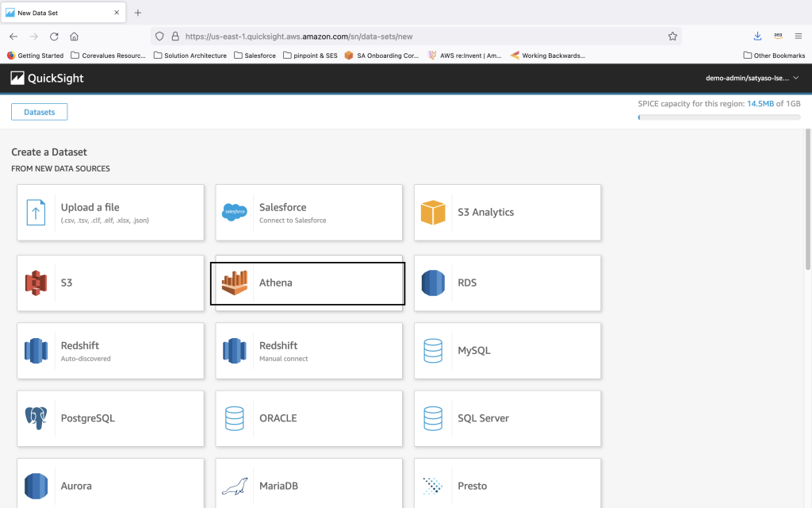Open the Salesforce bookmark folder
The height and width of the screenshot is (508, 812).
pos(255,56)
